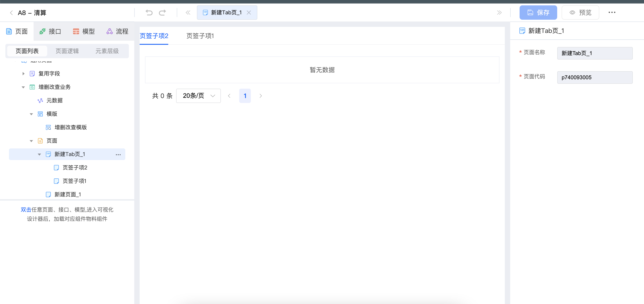Collapse the 模版 tree node
The width and height of the screenshot is (644, 304).
pyautogui.click(x=31, y=114)
